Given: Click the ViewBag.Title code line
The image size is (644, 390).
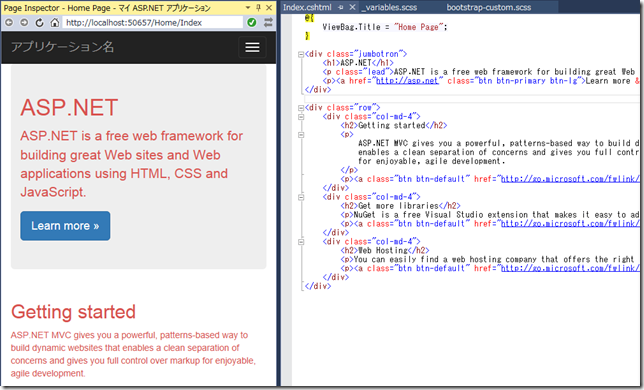Looking at the screenshot, I should (384, 27).
